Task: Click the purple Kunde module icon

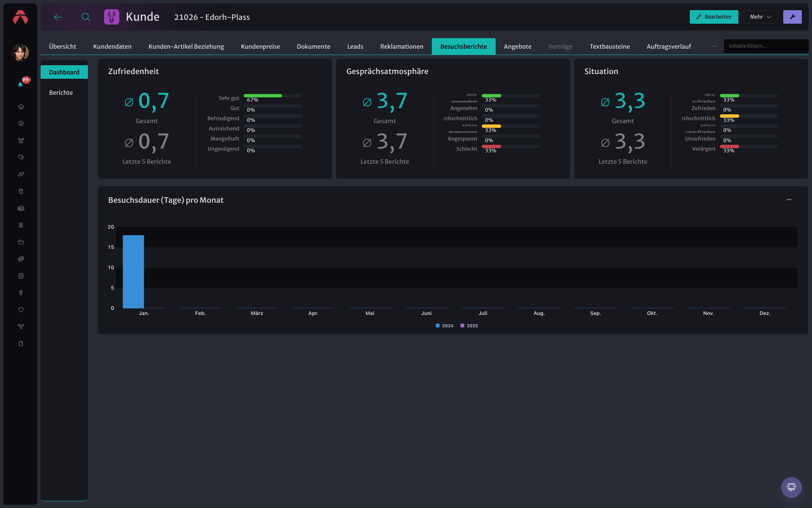Action: click(x=112, y=17)
